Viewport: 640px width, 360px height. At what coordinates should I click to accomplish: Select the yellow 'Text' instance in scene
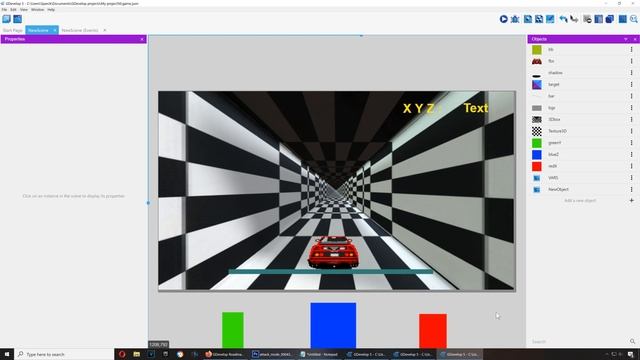(x=476, y=108)
